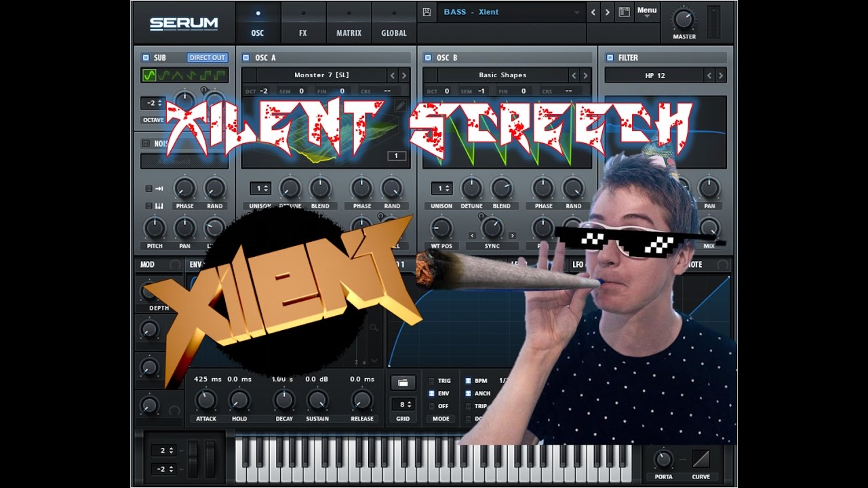Toggle the LFO BPM sync checkbox
This screenshot has width=868, height=488.
click(x=469, y=381)
